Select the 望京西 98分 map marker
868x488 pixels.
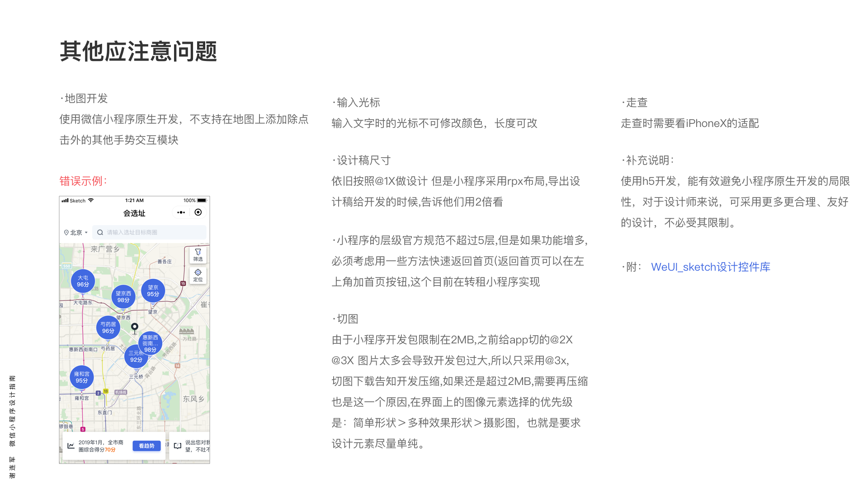123,297
